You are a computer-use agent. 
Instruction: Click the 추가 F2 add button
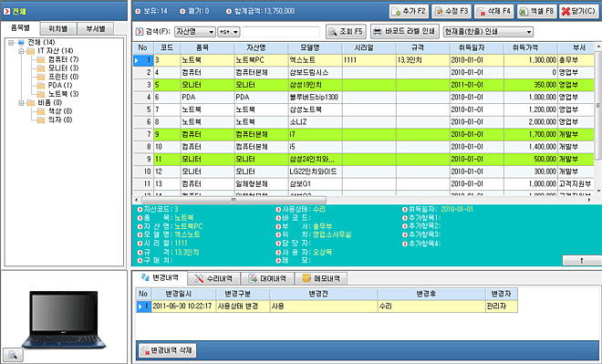tap(409, 11)
